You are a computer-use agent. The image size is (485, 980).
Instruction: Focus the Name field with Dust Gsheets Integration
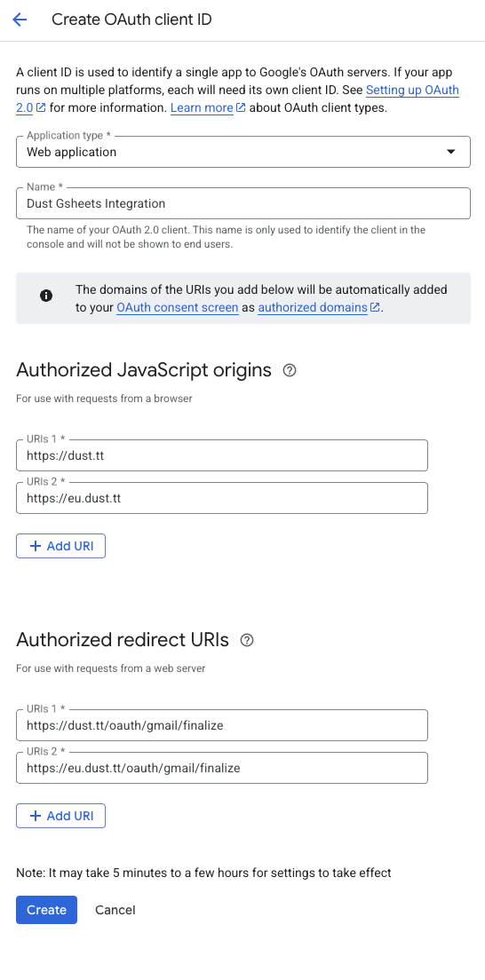pos(242,203)
